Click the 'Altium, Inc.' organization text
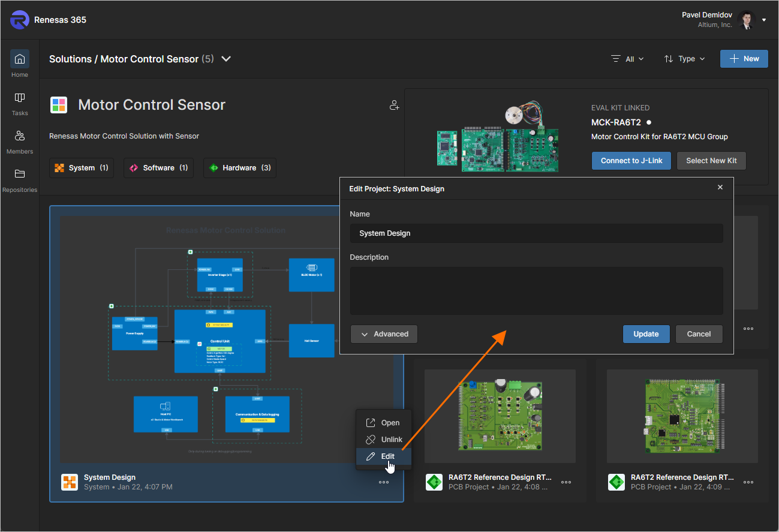 click(x=715, y=25)
